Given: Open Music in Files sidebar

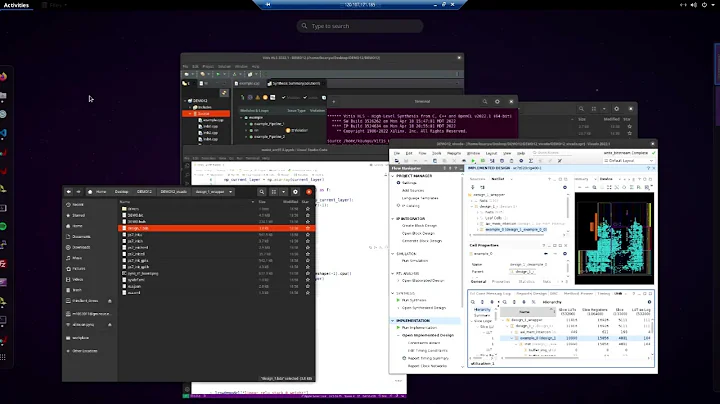Looking at the screenshot, I should pyautogui.click(x=77, y=258).
